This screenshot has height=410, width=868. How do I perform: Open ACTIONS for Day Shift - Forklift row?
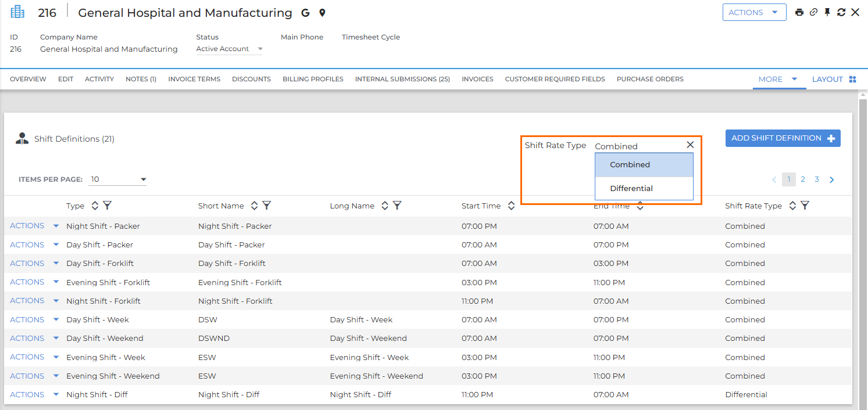pyautogui.click(x=34, y=263)
